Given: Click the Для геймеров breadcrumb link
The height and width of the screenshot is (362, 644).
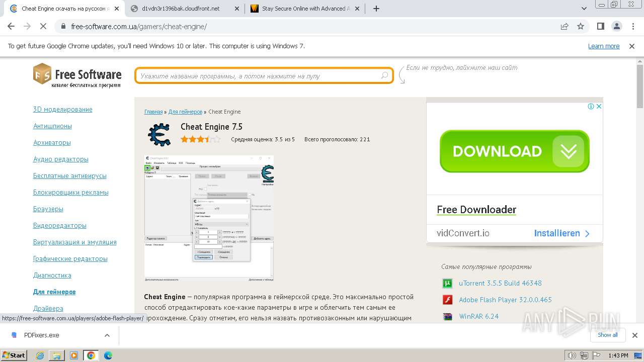Looking at the screenshot, I should (185, 112).
